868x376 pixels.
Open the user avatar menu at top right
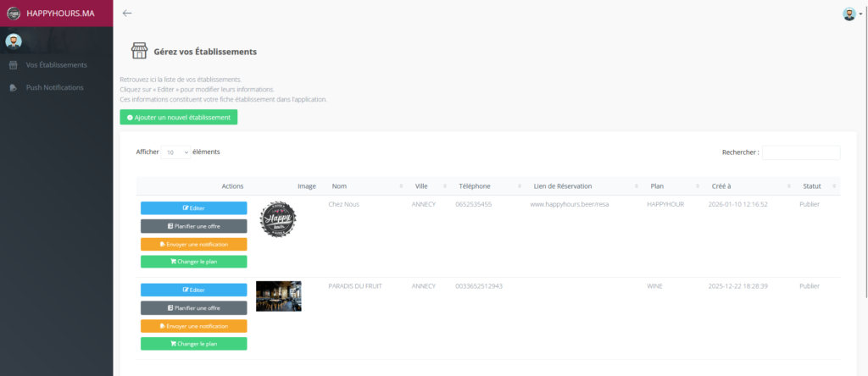click(850, 14)
